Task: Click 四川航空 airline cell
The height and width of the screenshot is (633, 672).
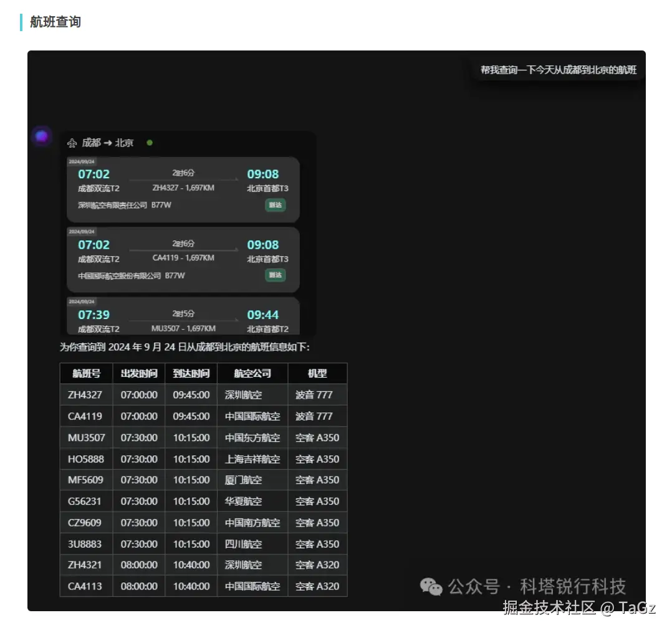Action: 252,545
